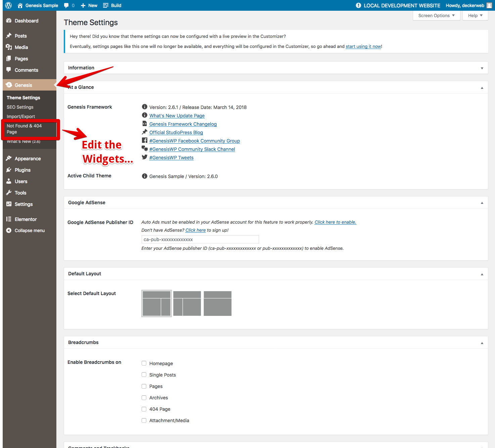The image size is (495, 448).
Task: Select full-width content layout thumbnail
Action: pos(217,303)
